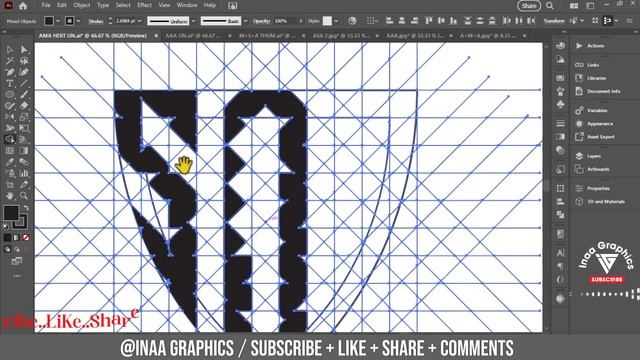This screenshot has width=640, height=360.
Task: Open the Object menu
Action: coord(82,5)
